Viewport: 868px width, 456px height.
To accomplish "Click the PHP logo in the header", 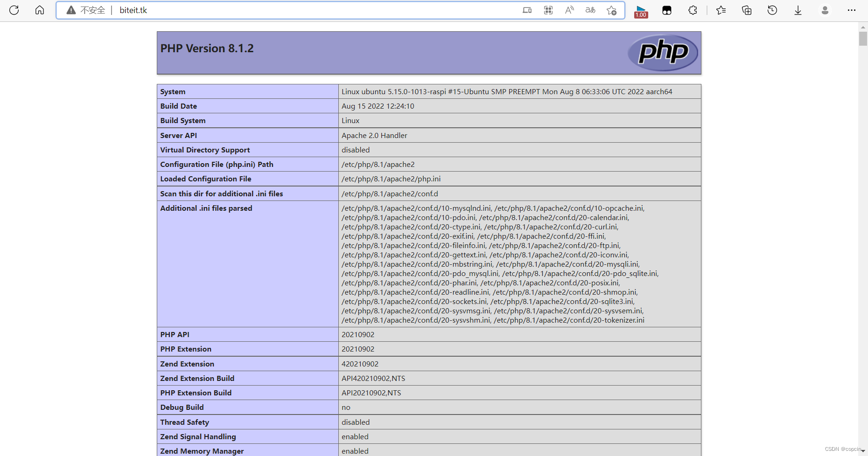I will (663, 53).
